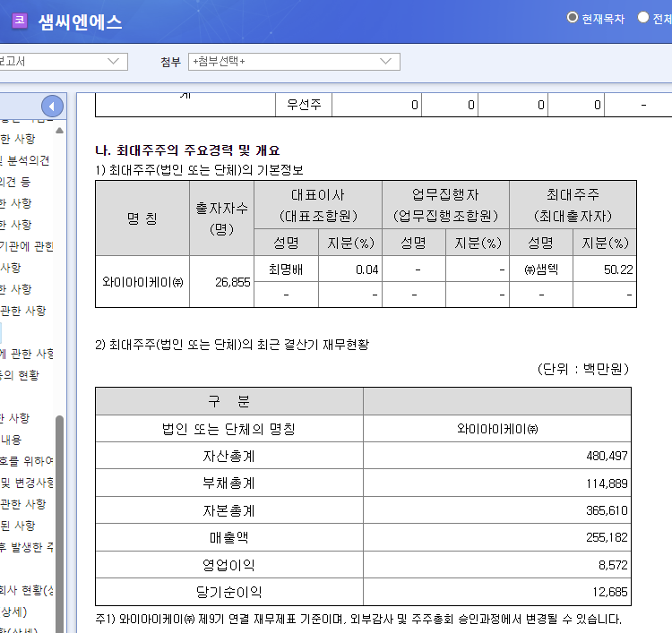
Task: Select the 전체 radio button
Action: (x=642, y=18)
